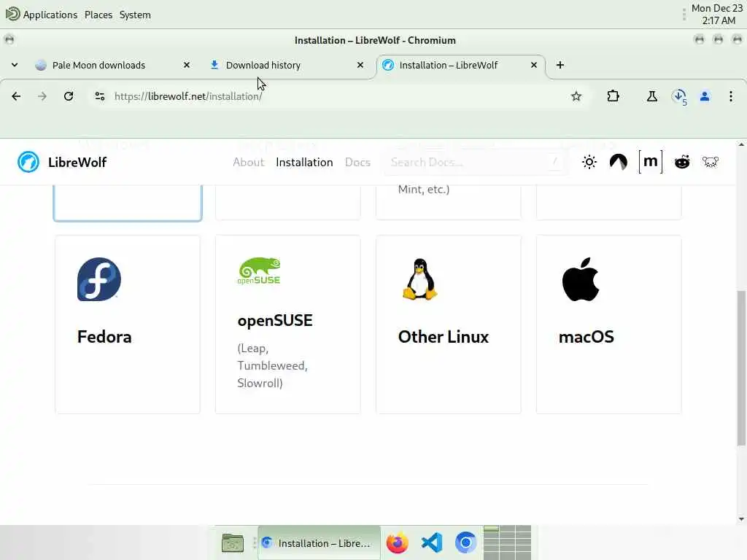The width and height of the screenshot is (747, 560).
Task: Open the About page link
Action: (x=248, y=163)
